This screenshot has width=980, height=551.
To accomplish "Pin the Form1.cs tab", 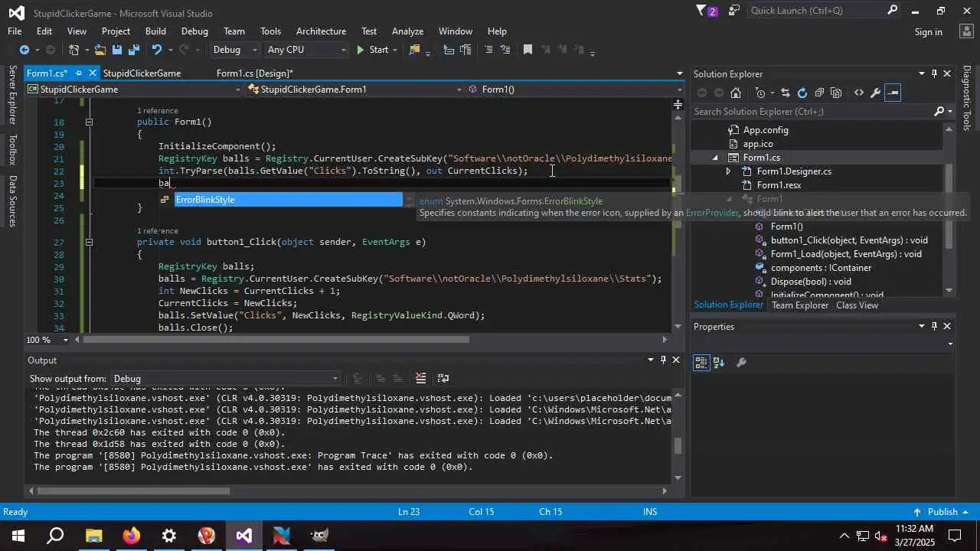I will (78, 73).
